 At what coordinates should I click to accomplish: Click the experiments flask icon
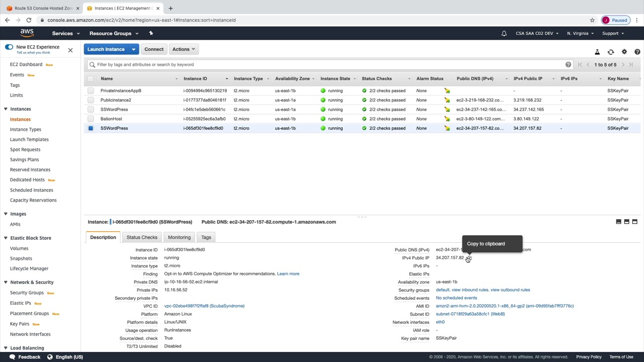click(597, 52)
